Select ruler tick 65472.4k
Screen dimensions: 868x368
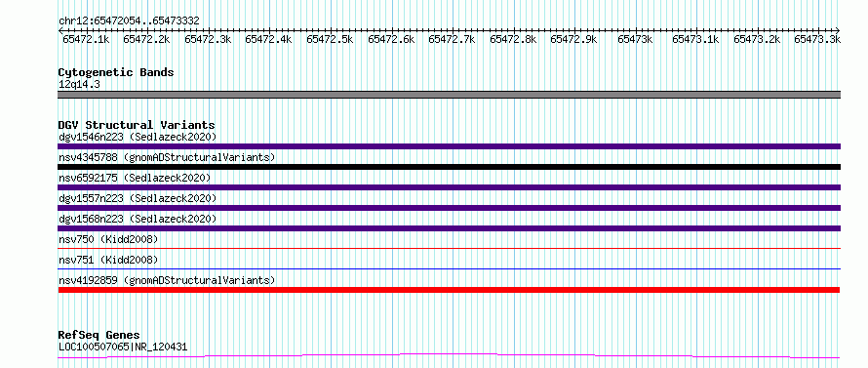coord(268,39)
